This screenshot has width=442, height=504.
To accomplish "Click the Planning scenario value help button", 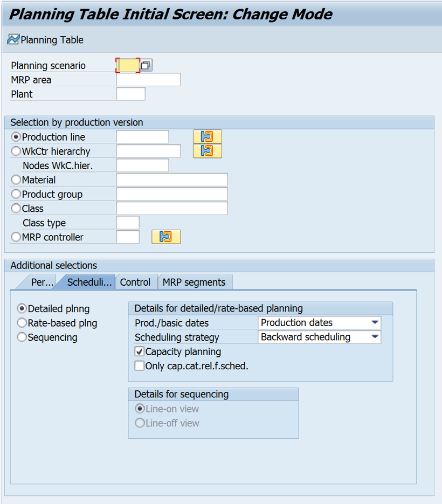I will 146,65.
